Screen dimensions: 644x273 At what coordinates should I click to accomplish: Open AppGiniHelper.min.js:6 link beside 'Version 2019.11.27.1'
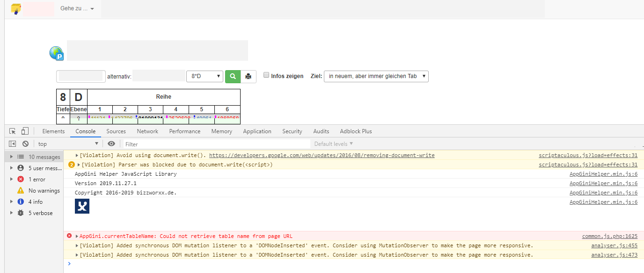coord(603,183)
